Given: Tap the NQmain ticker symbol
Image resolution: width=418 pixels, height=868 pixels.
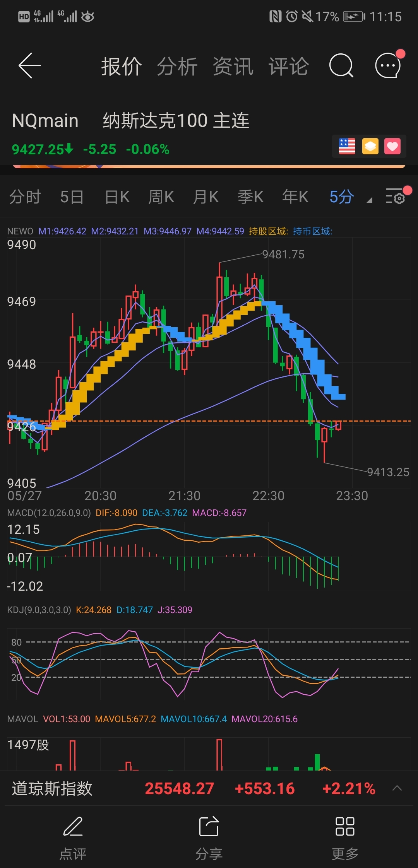Looking at the screenshot, I should click(45, 121).
